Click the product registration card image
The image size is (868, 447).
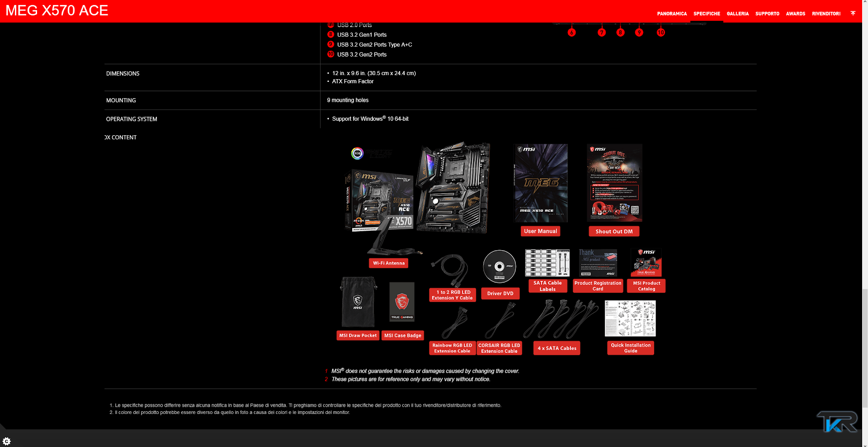pyautogui.click(x=598, y=263)
